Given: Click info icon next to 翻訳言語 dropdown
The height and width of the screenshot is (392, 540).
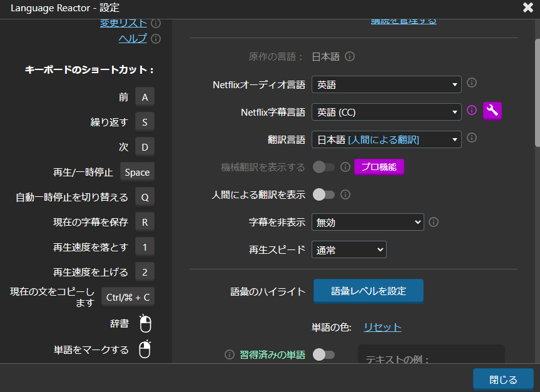Looking at the screenshot, I should (x=472, y=138).
